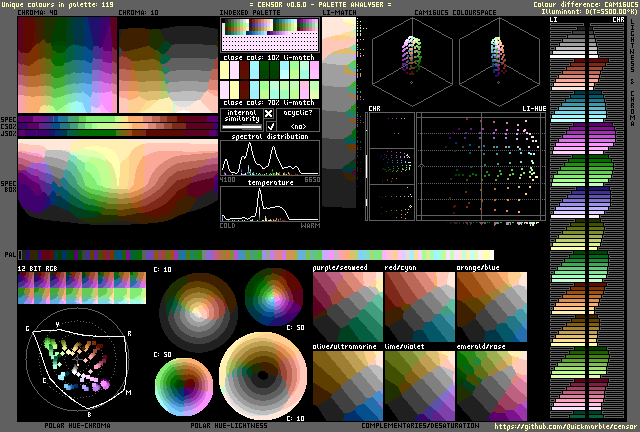Click the CSO% colour strip row
640x432 pixels.
[118, 126]
